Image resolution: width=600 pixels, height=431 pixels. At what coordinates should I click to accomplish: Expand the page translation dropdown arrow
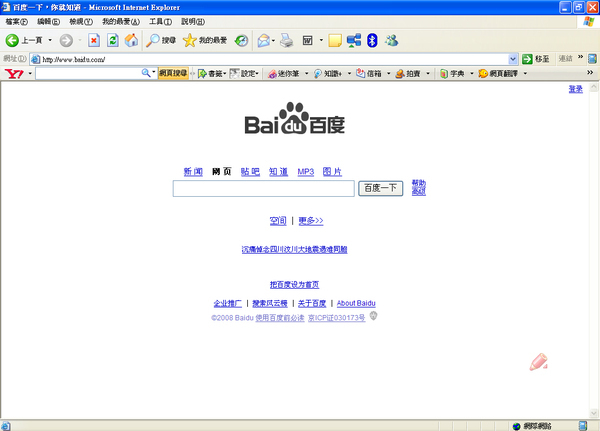525,73
